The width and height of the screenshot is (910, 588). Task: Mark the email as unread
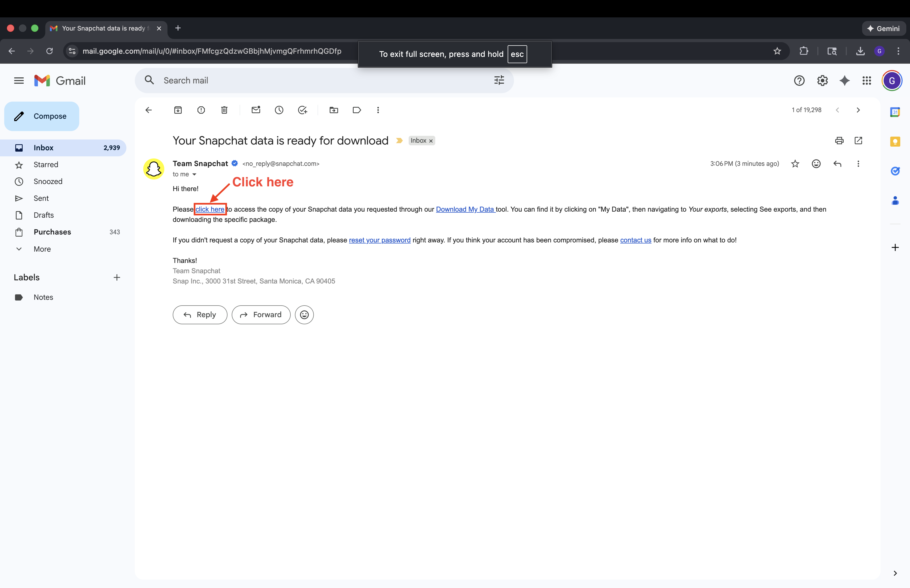(256, 110)
